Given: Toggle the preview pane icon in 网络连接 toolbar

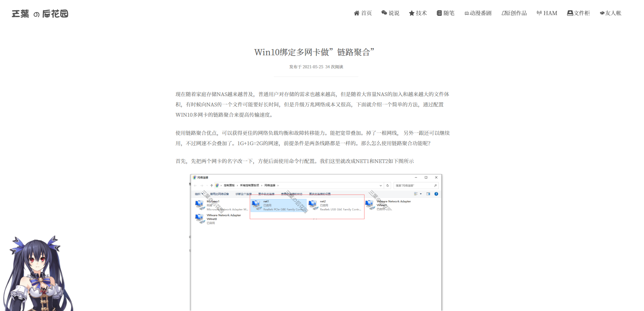Looking at the screenshot, I should point(428,194).
